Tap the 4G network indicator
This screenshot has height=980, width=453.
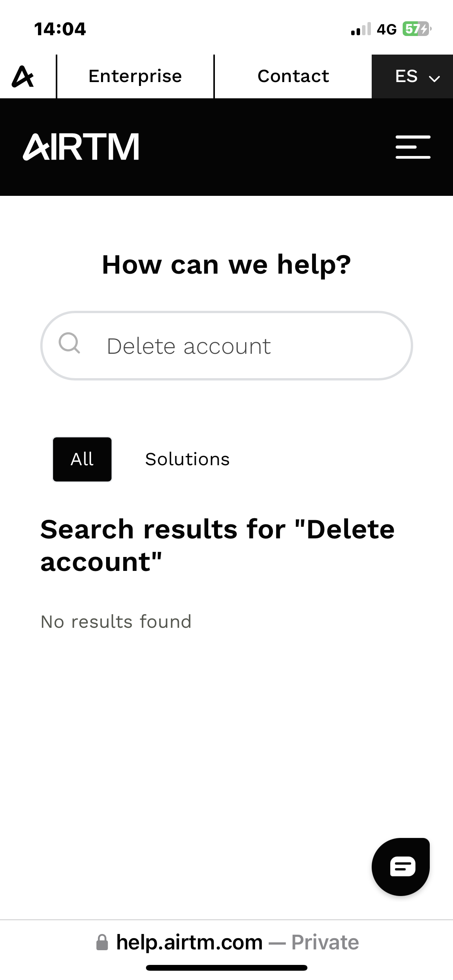(387, 29)
